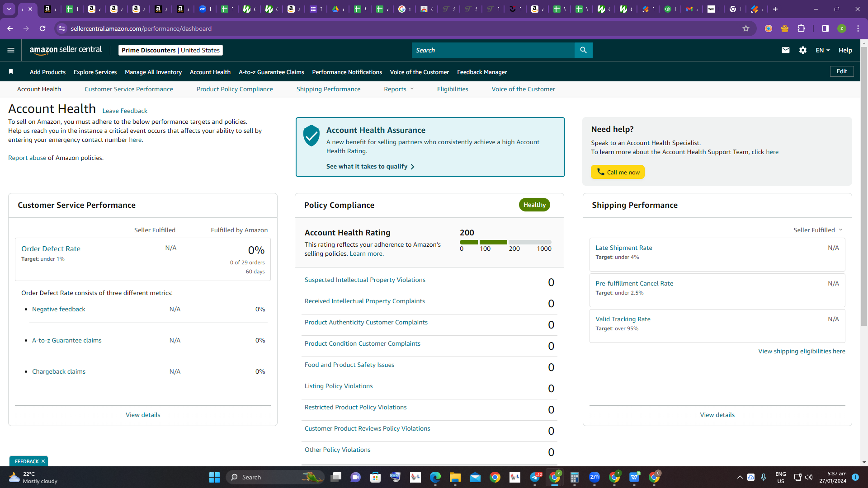Open the Seller Fulfilled shipping dropdown
868x488 pixels.
pos(818,230)
